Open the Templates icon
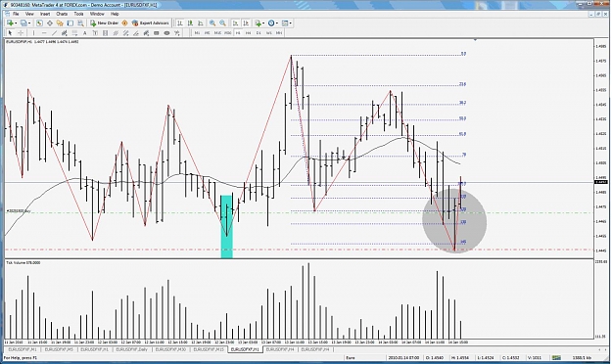Viewport: 612px width, 364px height. [285, 23]
